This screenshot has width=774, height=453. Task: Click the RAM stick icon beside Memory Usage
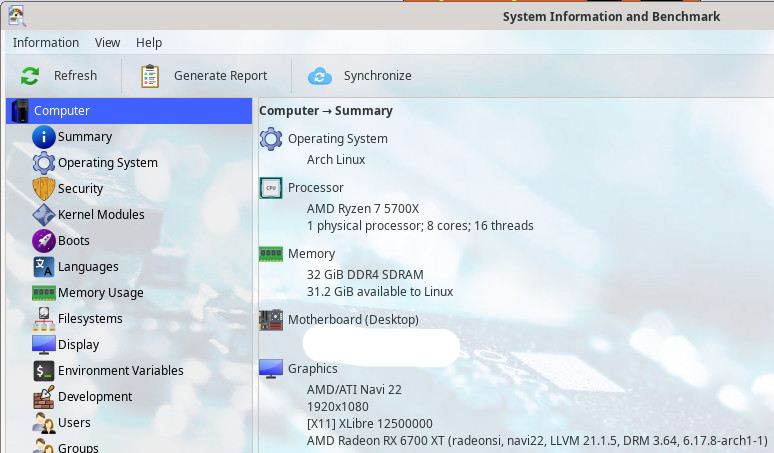(44, 293)
